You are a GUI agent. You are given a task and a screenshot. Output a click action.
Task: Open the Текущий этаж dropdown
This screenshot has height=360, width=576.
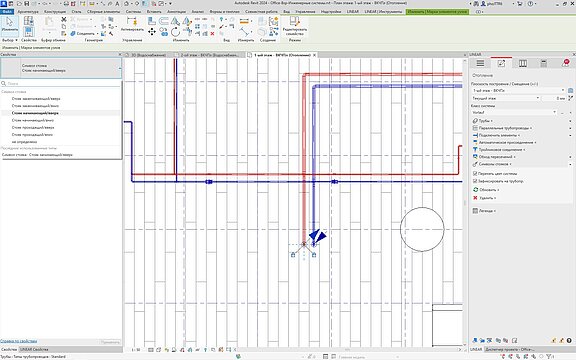coord(505,98)
